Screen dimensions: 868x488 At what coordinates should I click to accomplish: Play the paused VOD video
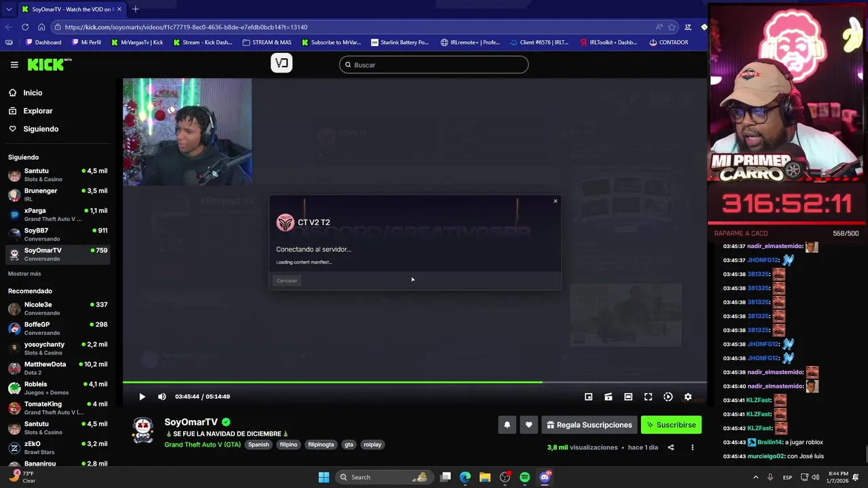pos(142,396)
